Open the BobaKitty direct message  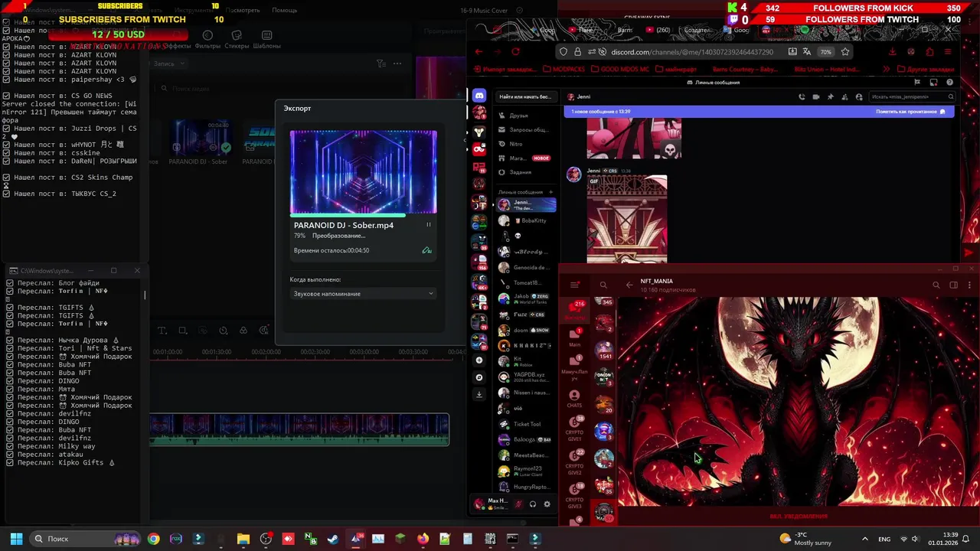[525, 220]
